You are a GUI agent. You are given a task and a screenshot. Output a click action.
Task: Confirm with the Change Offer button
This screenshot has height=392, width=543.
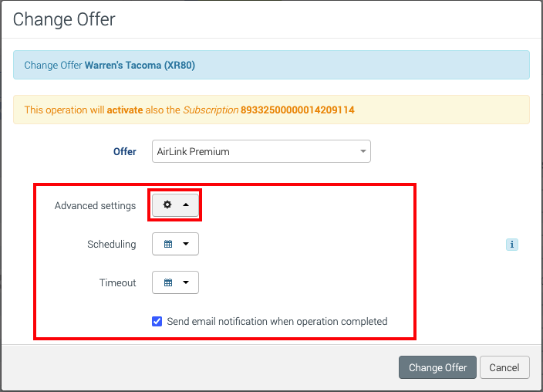coord(437,367)
